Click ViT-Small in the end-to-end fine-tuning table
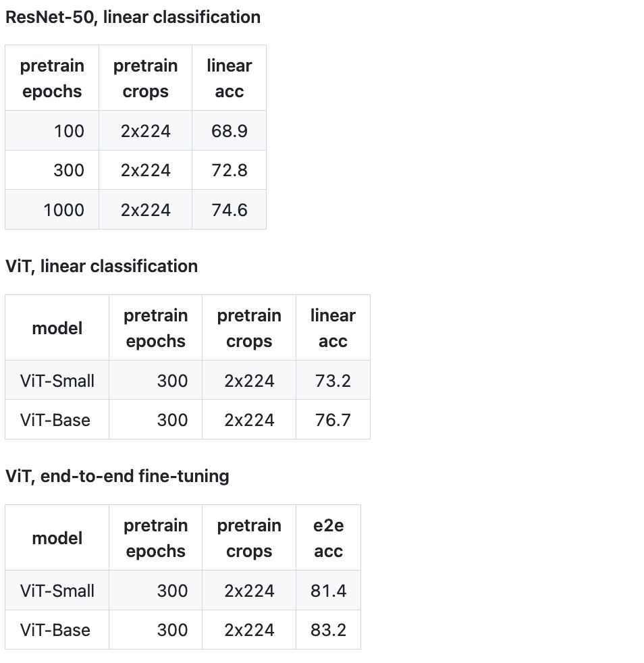This screenshot has width=644, height=663. 57,591
